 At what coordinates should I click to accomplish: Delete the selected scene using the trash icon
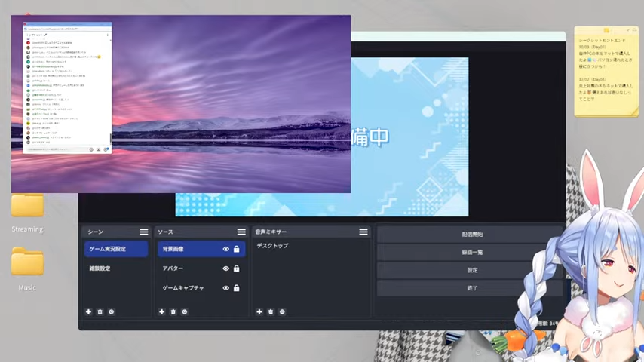point(100,312)
